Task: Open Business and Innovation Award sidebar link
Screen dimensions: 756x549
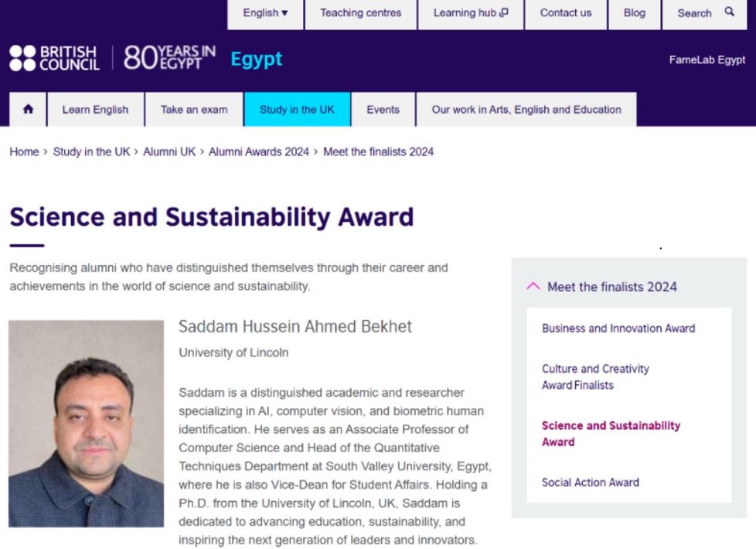Action: (618, 328)
